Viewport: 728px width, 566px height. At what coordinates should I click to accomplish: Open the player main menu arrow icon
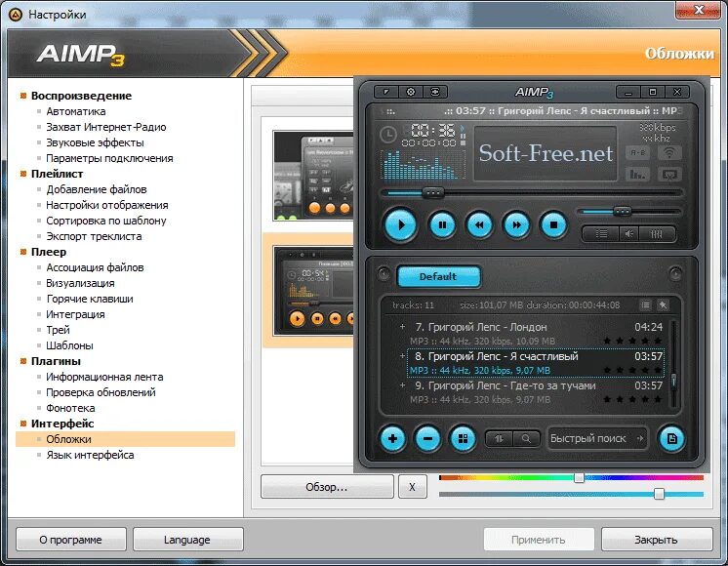coord(386,92)
